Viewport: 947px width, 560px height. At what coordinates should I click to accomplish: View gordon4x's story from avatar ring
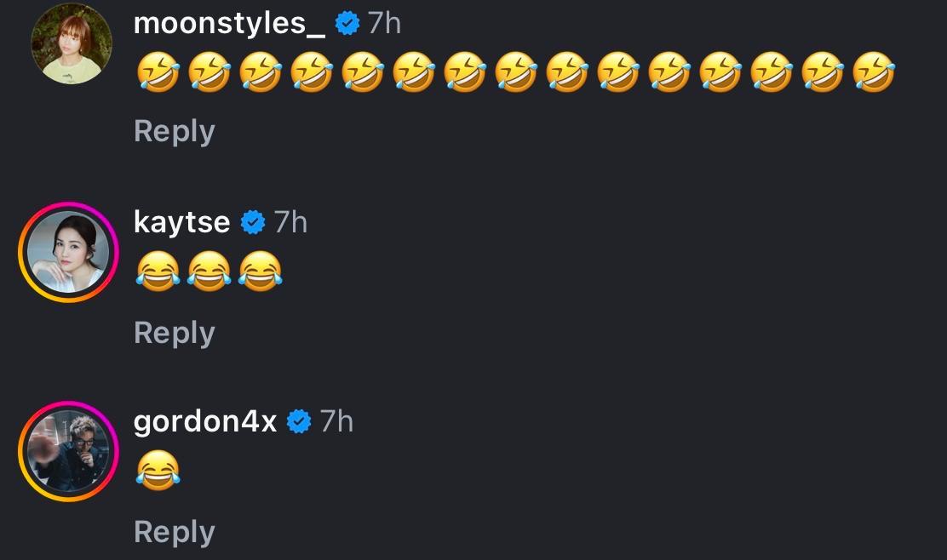click(68, 451)
